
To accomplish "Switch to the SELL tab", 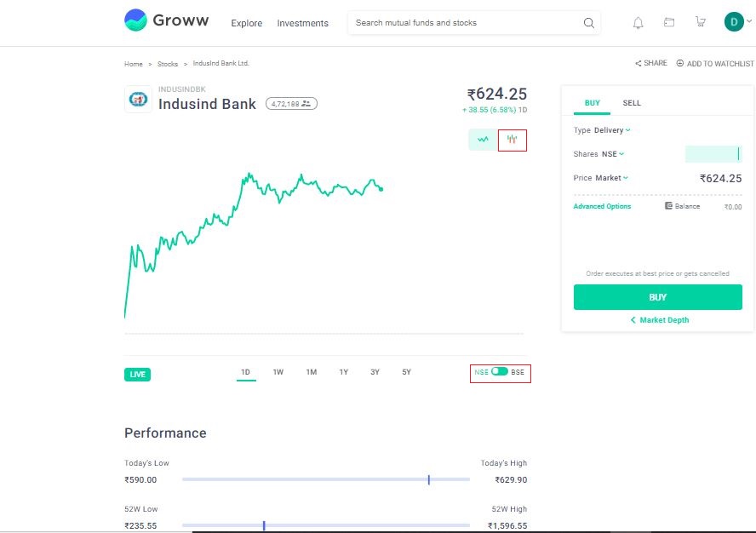I will [632, 102].
